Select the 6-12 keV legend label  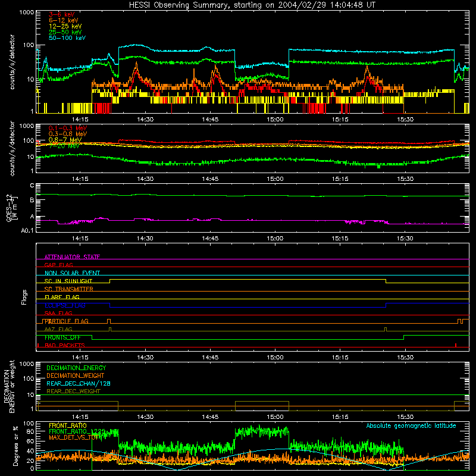pyautogui.click(x=64, y=20)
